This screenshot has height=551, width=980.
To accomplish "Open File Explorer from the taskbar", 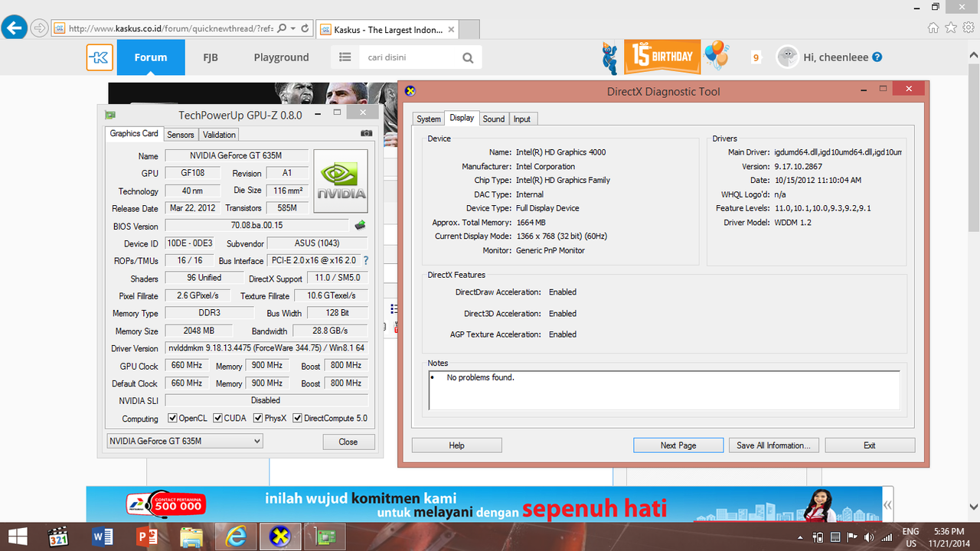I will pos(191,536).
